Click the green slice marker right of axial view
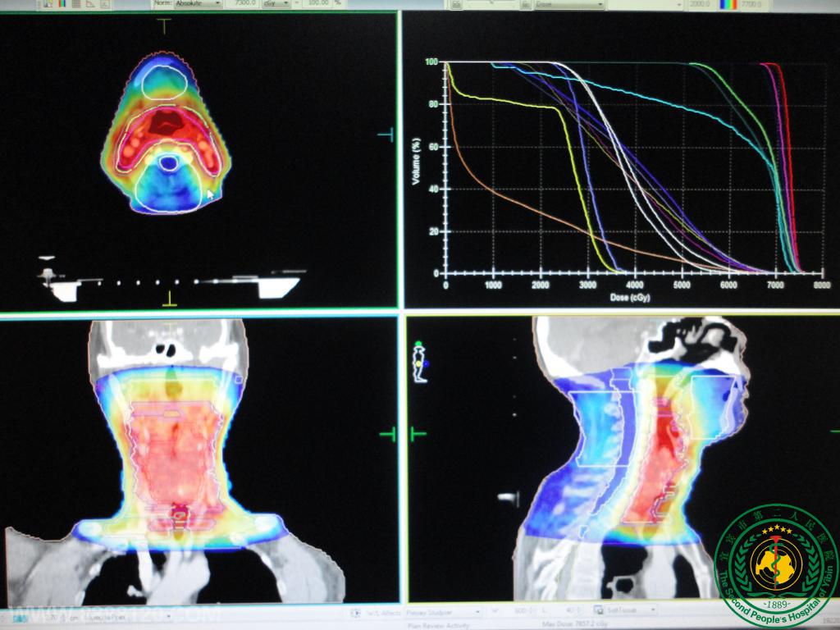Viewport: 840px width, 630px height. tap(386, 135)
